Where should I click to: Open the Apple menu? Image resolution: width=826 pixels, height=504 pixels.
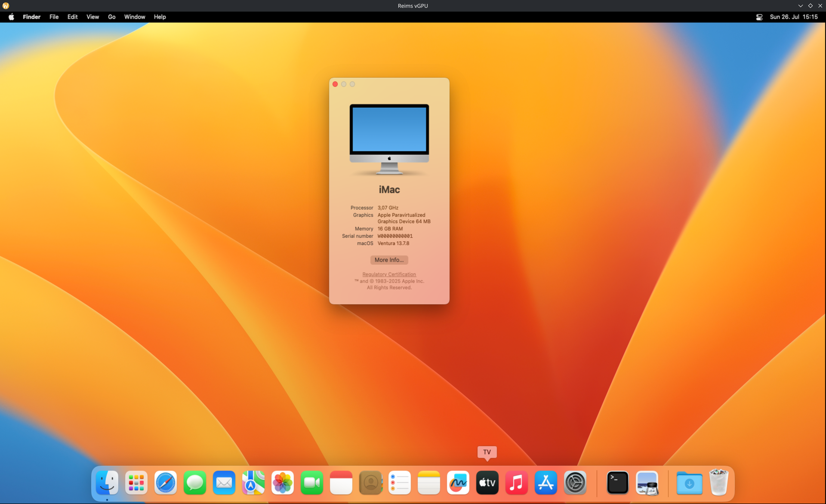(11, 17)
